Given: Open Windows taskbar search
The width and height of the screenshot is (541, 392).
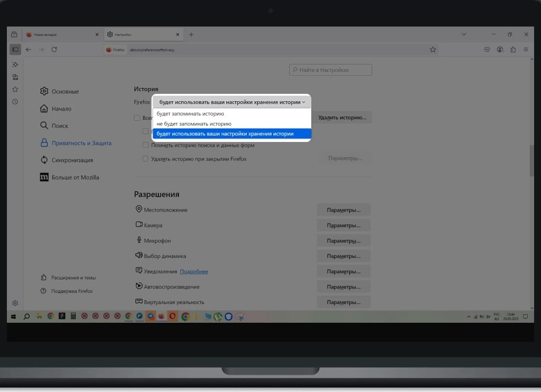Looking at the screenshot, I should coord(27,316).
